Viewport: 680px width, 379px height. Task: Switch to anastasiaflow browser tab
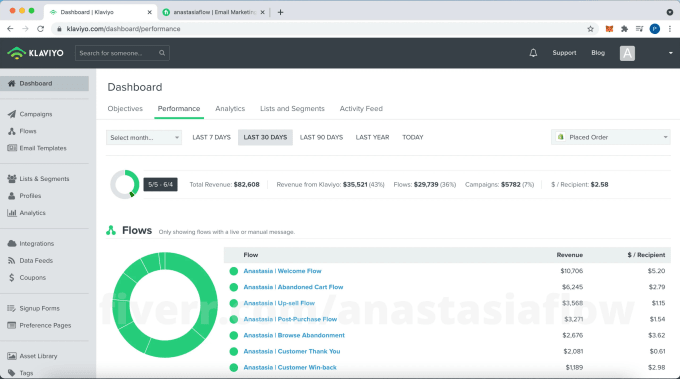(x=214, y=12)
